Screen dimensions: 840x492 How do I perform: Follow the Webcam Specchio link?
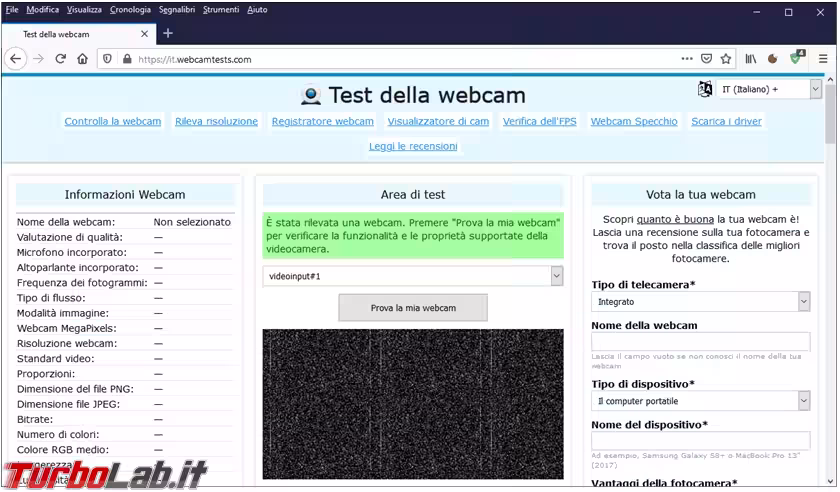634,122
